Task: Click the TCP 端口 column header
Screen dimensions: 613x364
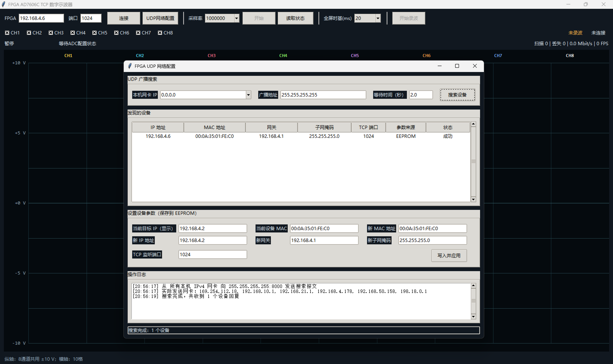Action: (369, 127)
